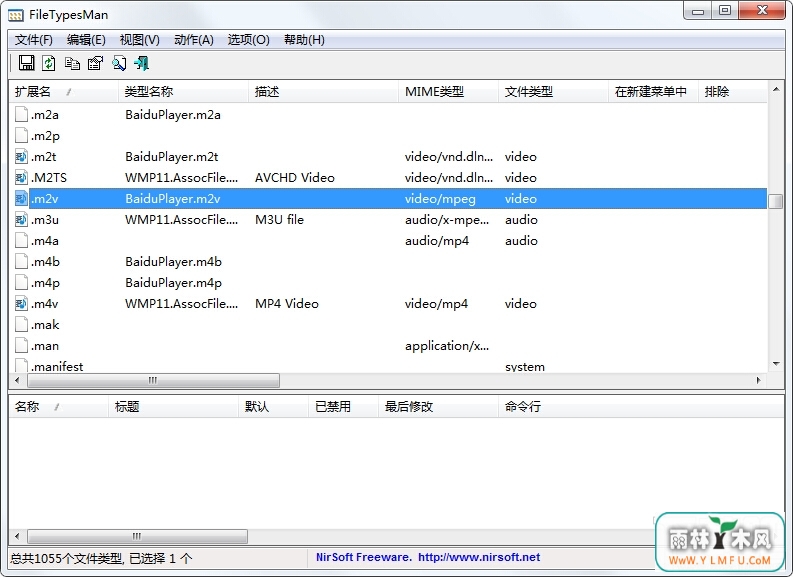793x577 pixels.
Task: Open the 编辑(E) menu
Action: pos(86,40)
